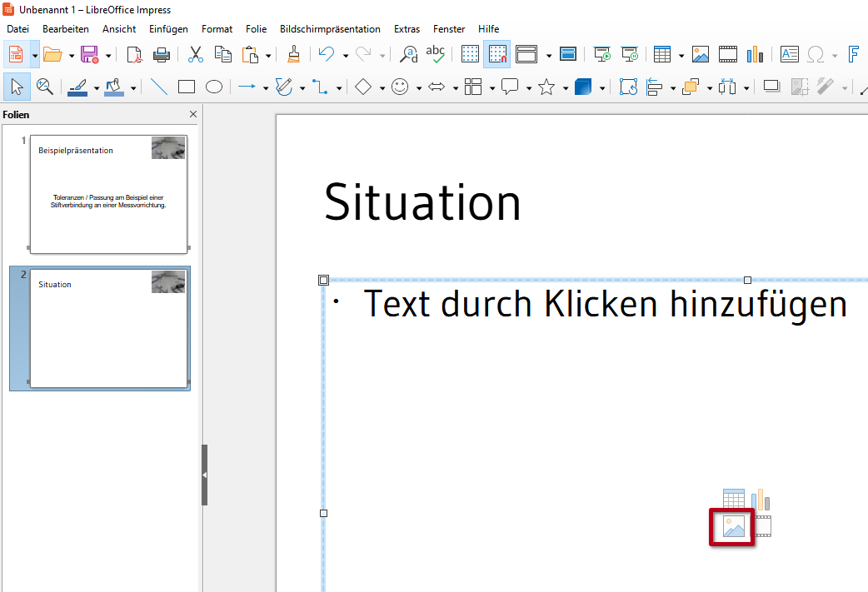Select the Rectangle drawing tool
This screenshot has height=592, width=868.
click(x=187, y=87)
